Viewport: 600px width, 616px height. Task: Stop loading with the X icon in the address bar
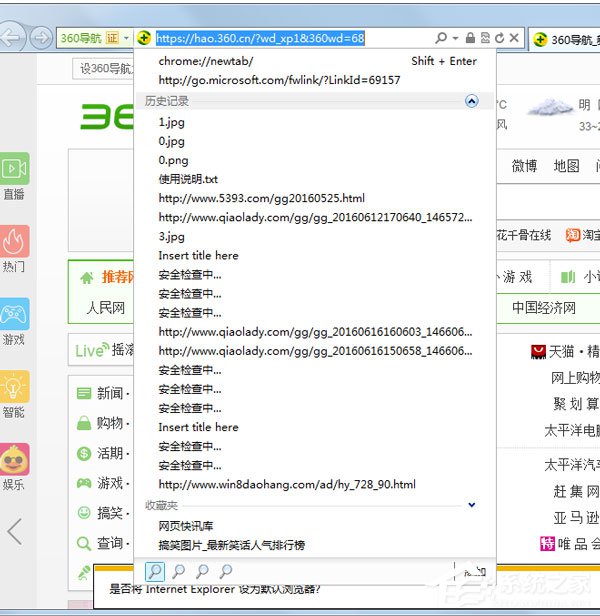[514, 38]
